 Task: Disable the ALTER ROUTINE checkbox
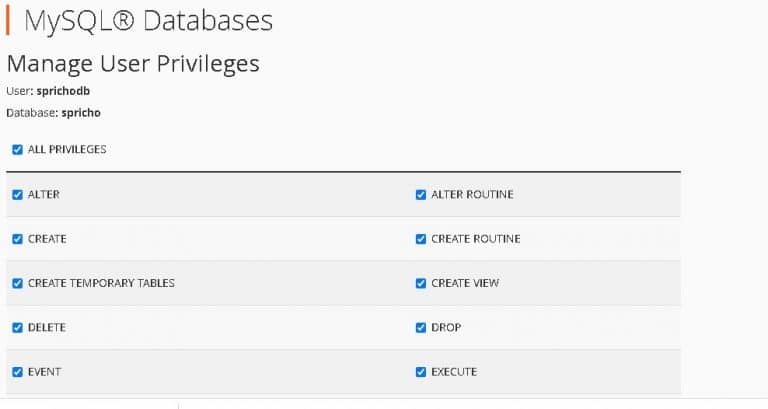click(x=421, y=194)
